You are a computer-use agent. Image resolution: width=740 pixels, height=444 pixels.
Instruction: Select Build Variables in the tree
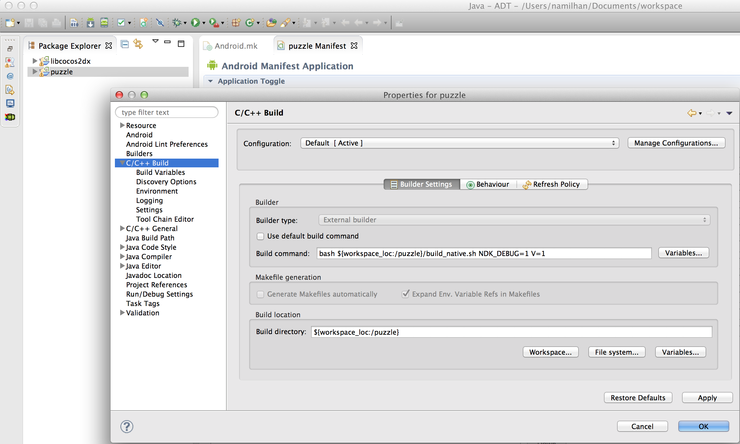160,172
